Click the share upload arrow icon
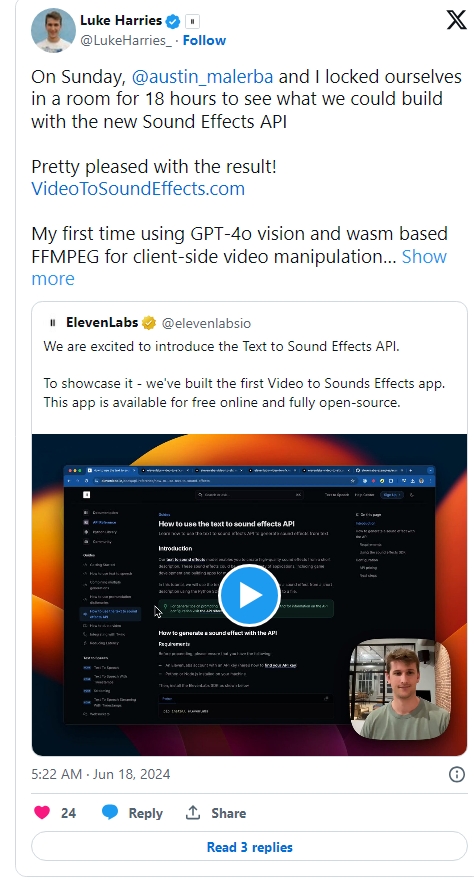The width and height of the screenshot is (474, 883). coord(193,812)
